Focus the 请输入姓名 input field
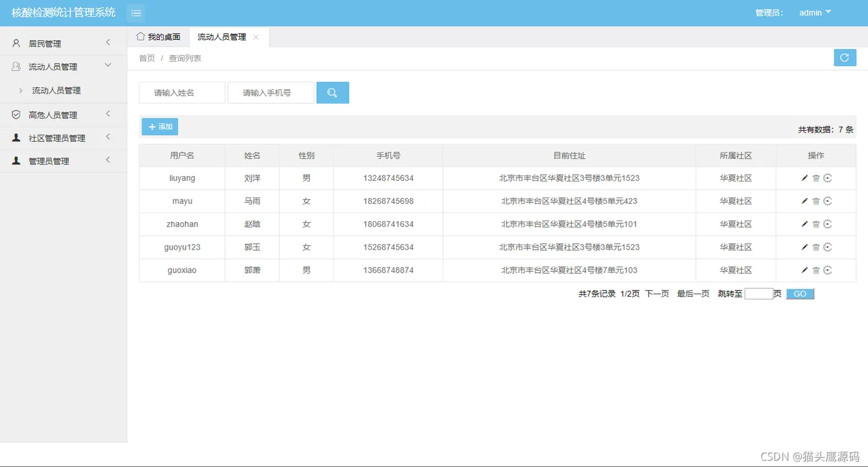This screenshot has height=467, width=868. (x=182, y=93)
